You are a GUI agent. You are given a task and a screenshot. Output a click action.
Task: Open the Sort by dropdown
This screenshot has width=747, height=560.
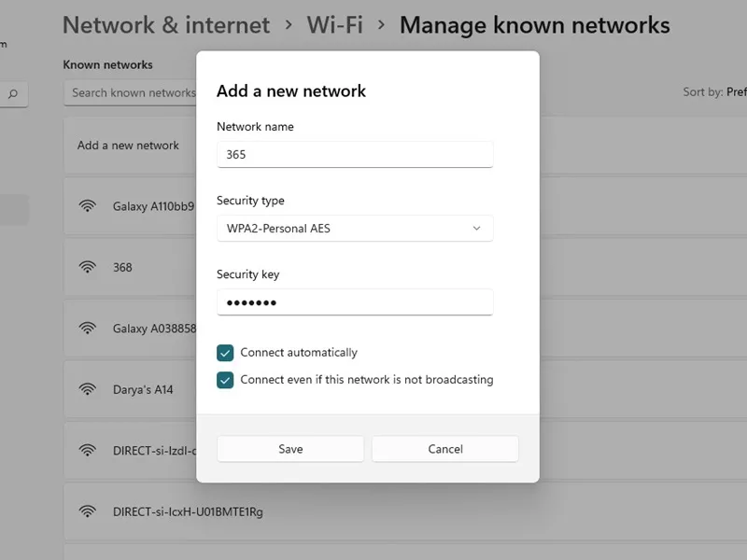click(714, 91)
